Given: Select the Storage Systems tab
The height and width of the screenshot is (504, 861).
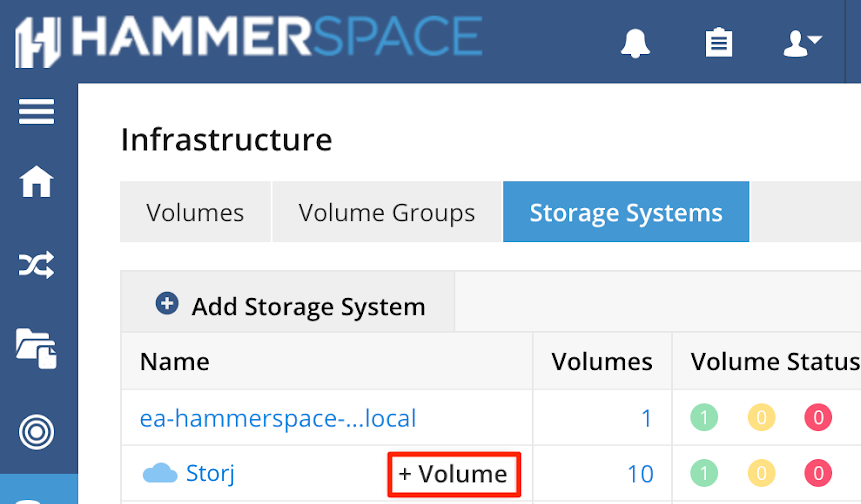Looking at the screenshot, I should point(626,212).
